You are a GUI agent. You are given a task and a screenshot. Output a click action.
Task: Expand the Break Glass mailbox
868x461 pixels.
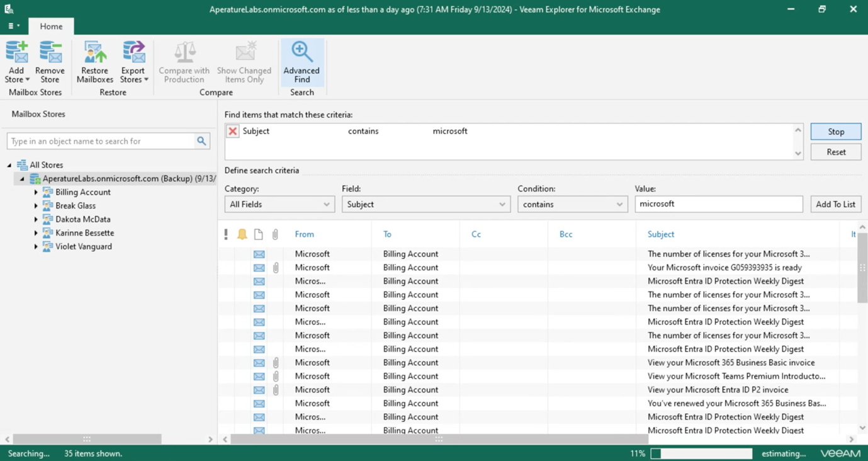coord(36,206)
